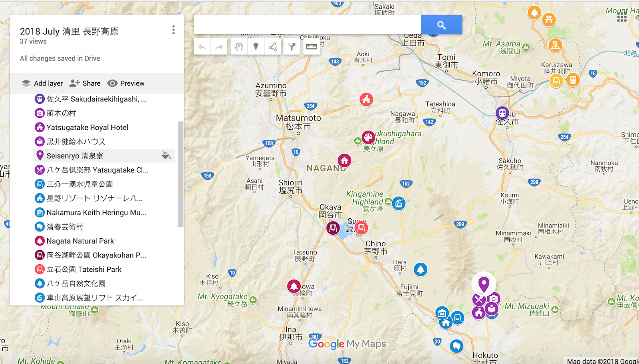The image size is (639, 364).
Task: Choose 立石公園 Tateishi Park in the list
Action: 104,269
